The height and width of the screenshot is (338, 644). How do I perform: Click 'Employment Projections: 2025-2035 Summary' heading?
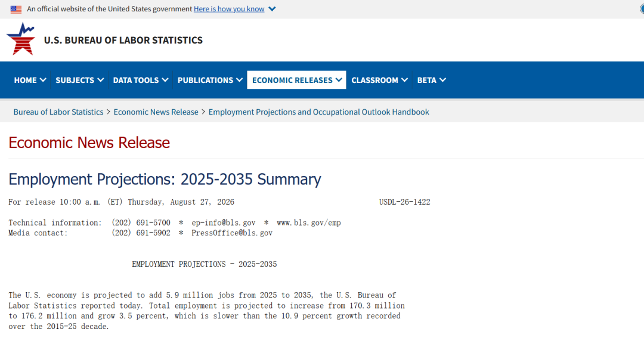click(165, 179)
